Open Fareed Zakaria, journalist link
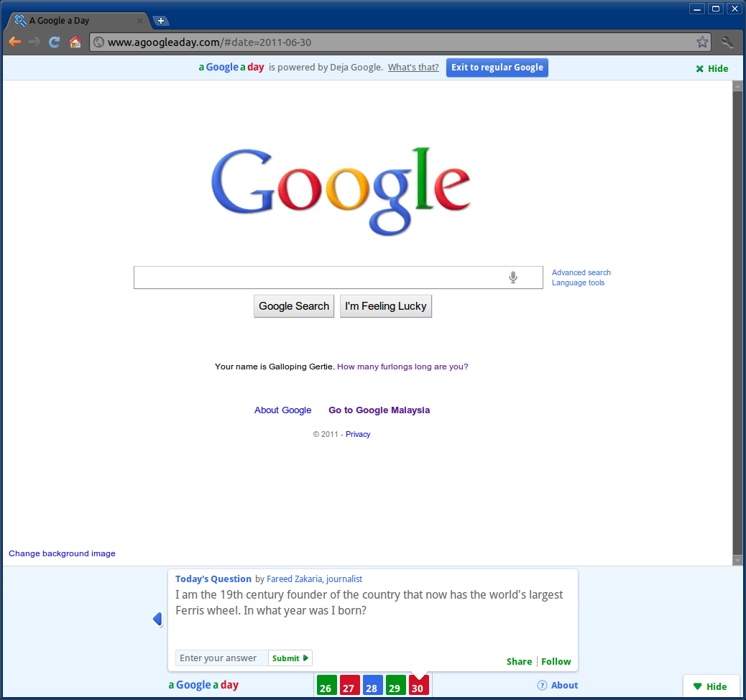The height and width of the screenshot is (700, 746). pos(314,579)
